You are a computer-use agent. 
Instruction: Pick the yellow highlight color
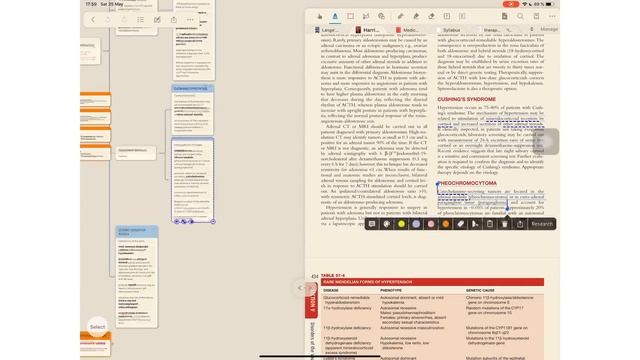tap(402, 224)
